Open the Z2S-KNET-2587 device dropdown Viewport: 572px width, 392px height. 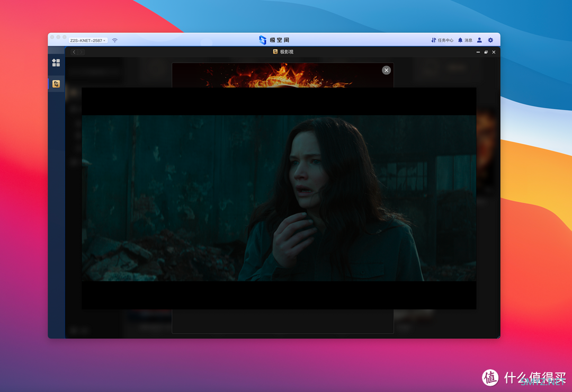[x=87, y=40]
